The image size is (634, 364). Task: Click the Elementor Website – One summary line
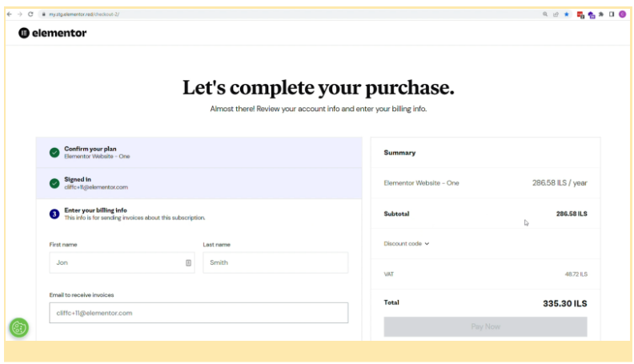pyautogui.click(x=421, y=183)
